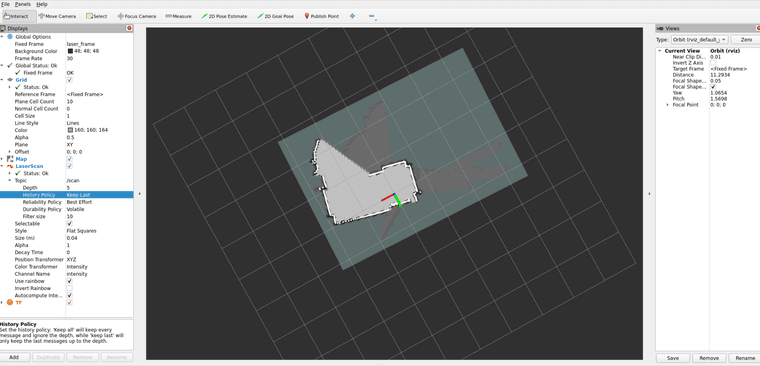The image size is (760, 366).
Task: Expand the Grid Offset property
Action: pos(10,152)
